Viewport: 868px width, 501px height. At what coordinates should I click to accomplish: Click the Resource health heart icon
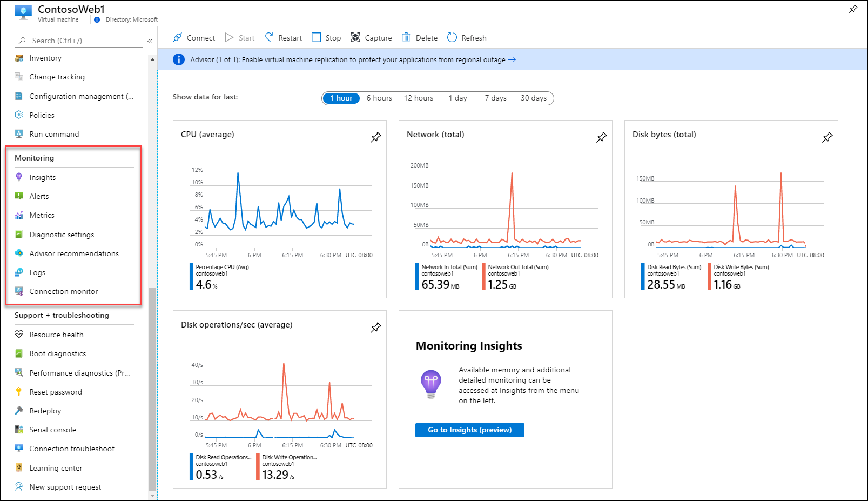(19, 334)
